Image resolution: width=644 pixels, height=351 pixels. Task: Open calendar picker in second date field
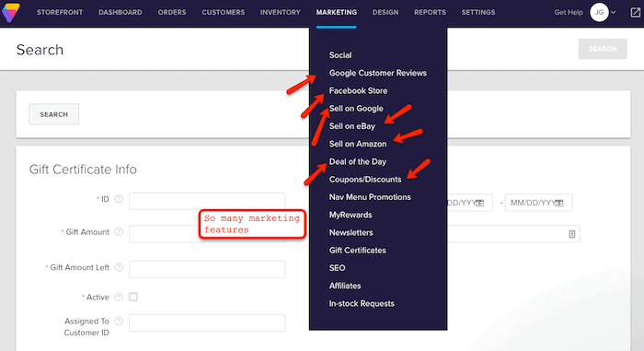tap(559, 203)
